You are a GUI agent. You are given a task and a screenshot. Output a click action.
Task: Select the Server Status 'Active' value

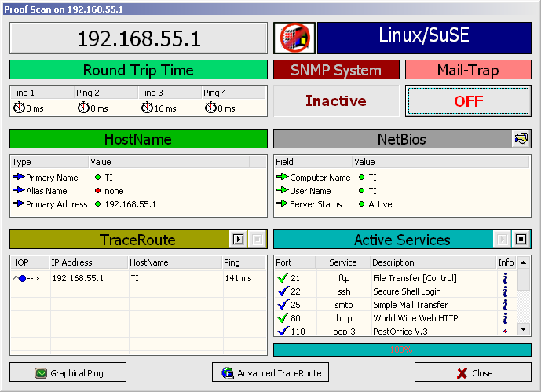[x=380, y=204]
